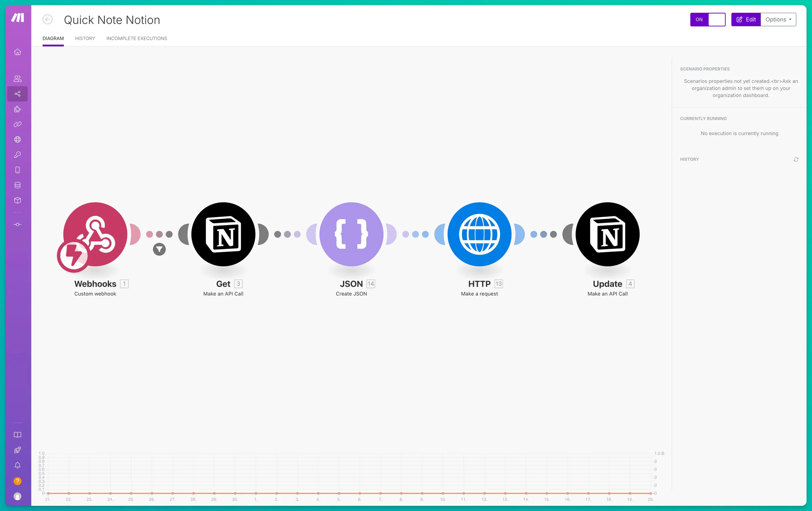Switch to the Incomplete Executions tab

tap(137, 38)
